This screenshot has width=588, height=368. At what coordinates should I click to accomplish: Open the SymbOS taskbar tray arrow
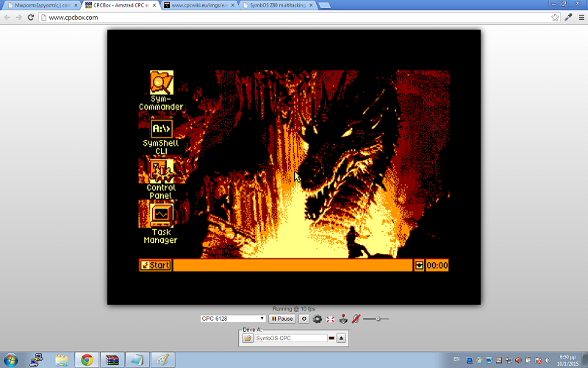[x=419, y=266]
